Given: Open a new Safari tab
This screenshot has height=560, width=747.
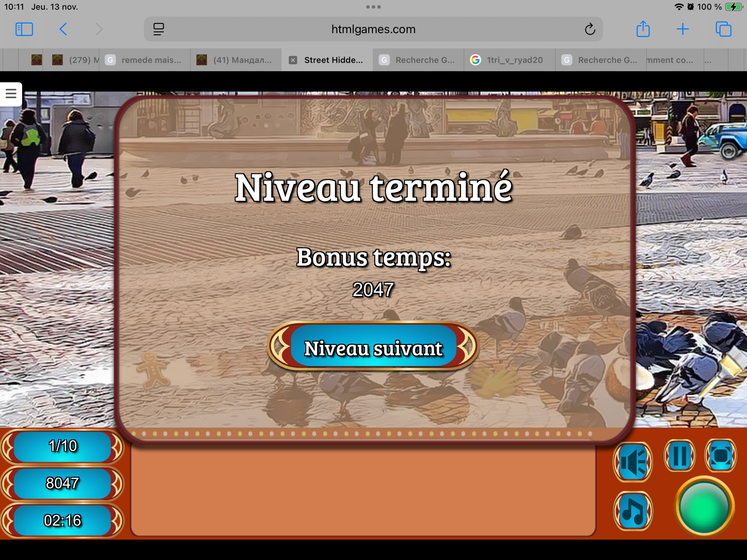Looking at the screenshot, I should 683,29.
